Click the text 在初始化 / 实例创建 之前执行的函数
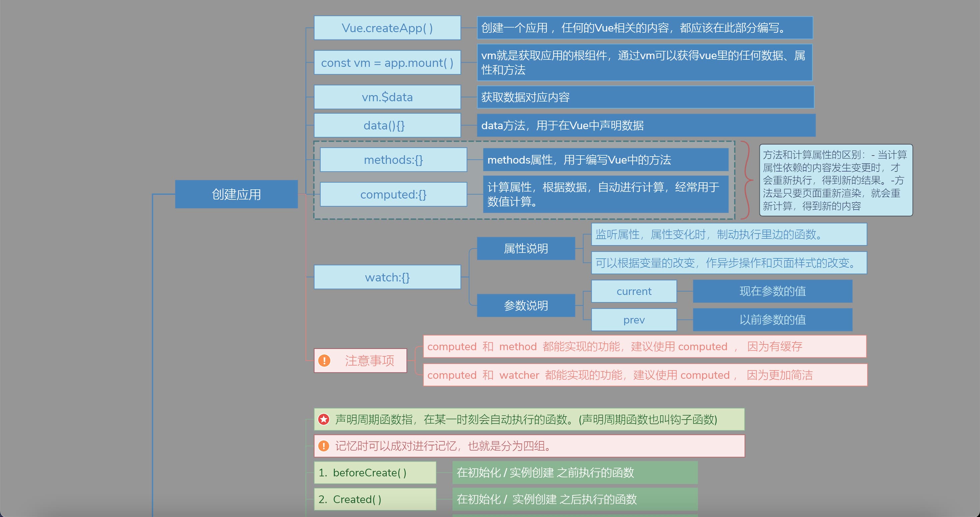The width and height of the screenshot is (980, 517). 575,472
